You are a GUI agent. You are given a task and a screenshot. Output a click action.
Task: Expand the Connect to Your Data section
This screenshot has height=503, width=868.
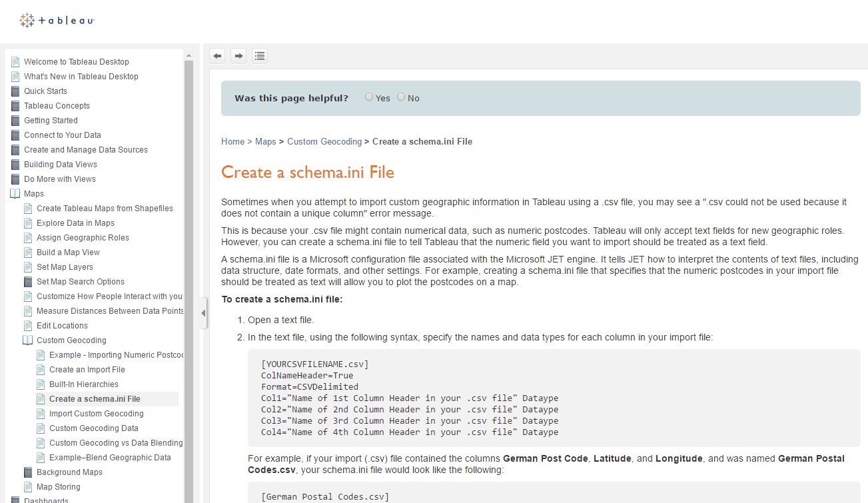(x=15, y=135)
